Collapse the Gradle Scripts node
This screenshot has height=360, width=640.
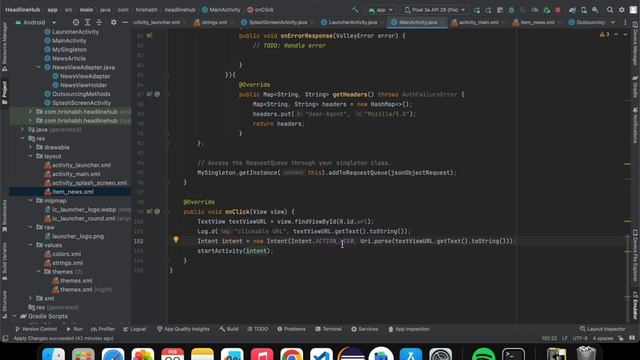14,316
